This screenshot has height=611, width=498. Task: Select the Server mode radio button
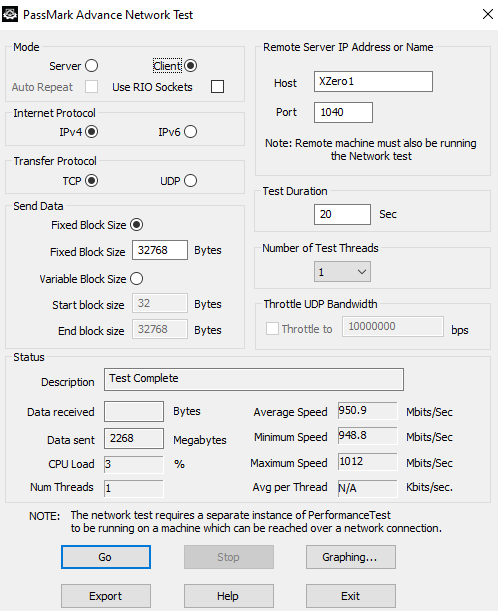pos(92,65)
